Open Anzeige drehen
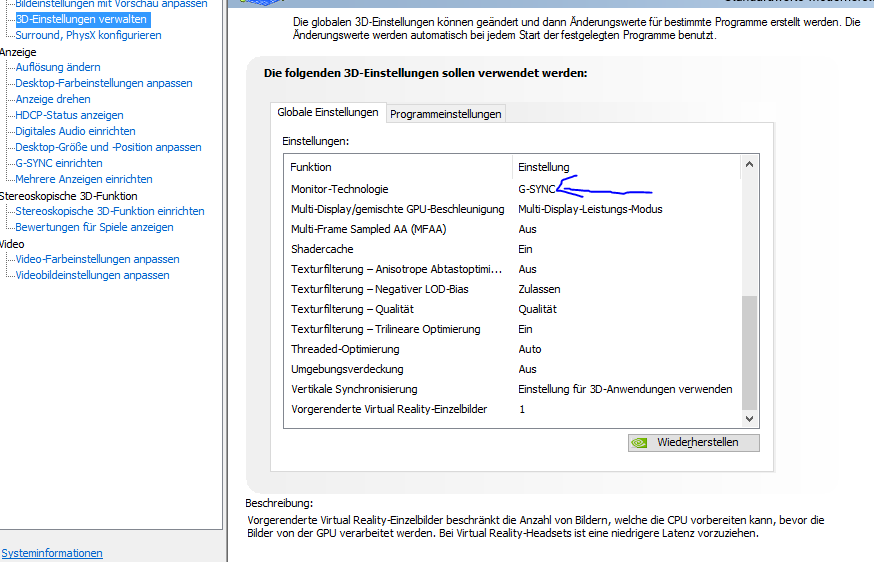Screen dimensions: 874x562 (x=53, y=99)
